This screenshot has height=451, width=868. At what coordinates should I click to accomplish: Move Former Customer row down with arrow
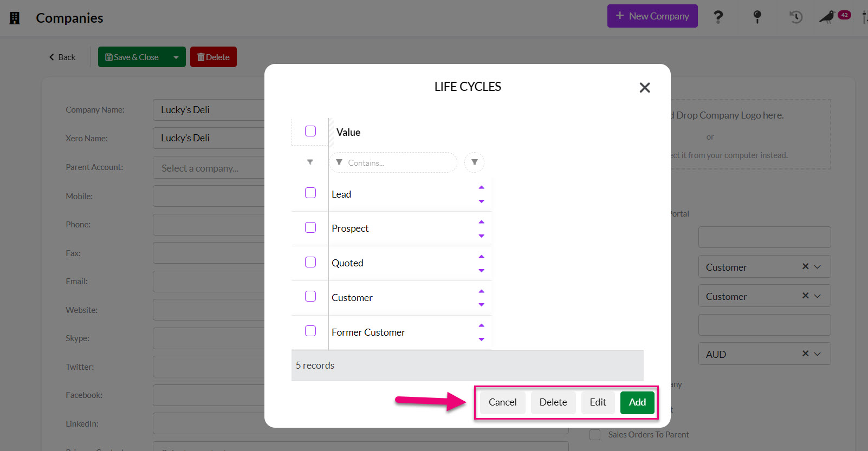click(481, 339)
